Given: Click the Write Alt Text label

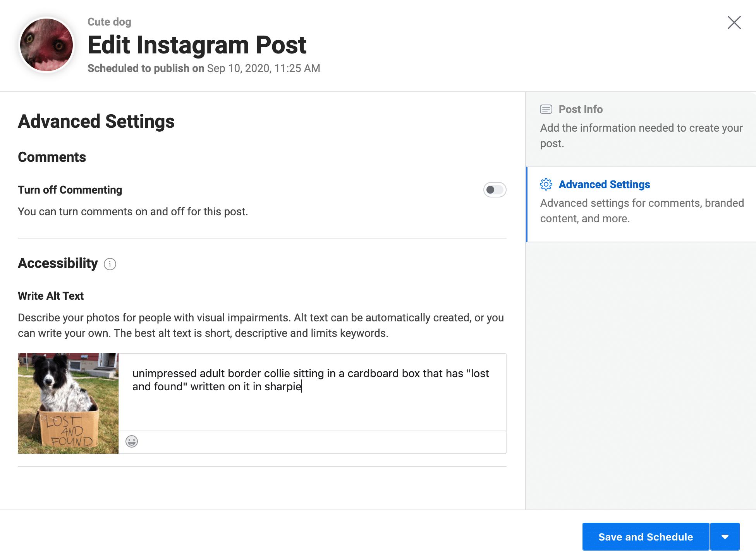Looking at the screenshot, I should click(51, 296).
